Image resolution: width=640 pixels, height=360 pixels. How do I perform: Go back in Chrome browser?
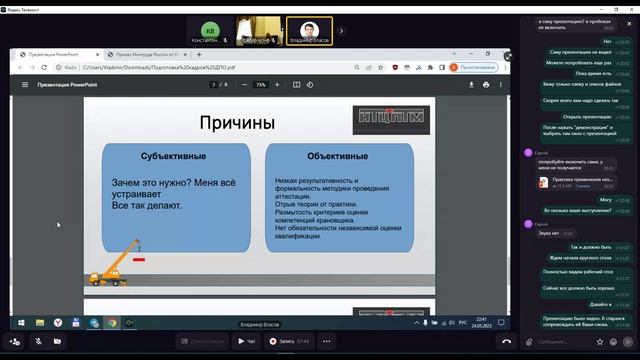20,67
